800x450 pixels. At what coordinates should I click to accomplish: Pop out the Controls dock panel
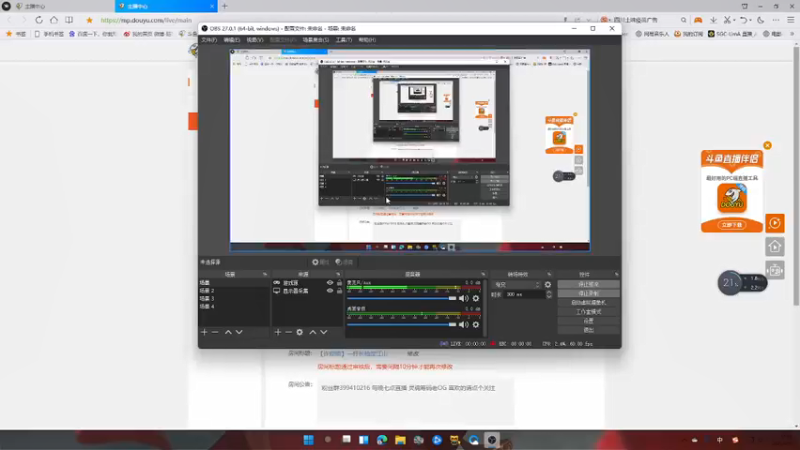click(x=616, y=274)
